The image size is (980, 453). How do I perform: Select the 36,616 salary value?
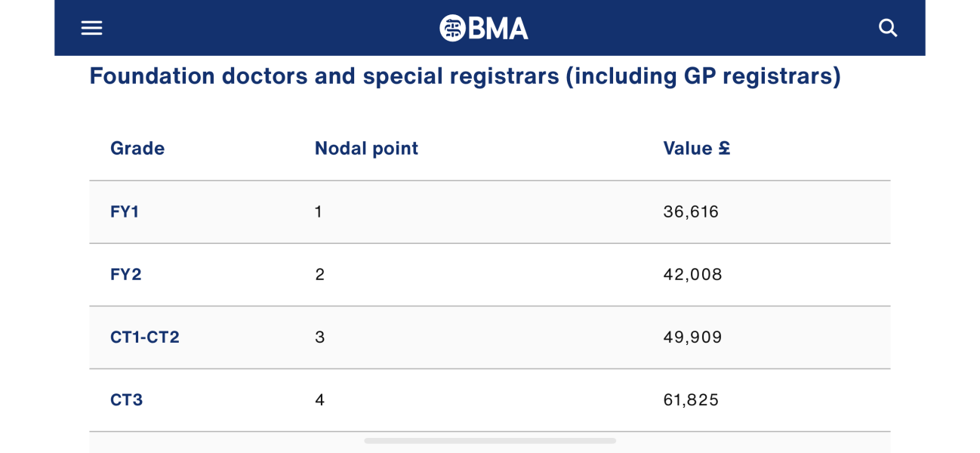tap(691, 211)
